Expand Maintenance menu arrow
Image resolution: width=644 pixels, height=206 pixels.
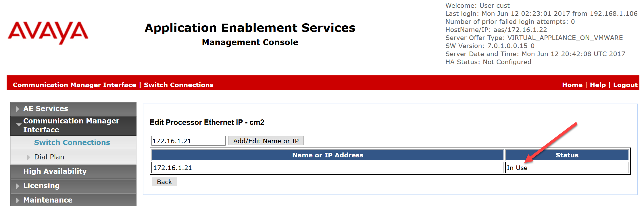18,200
